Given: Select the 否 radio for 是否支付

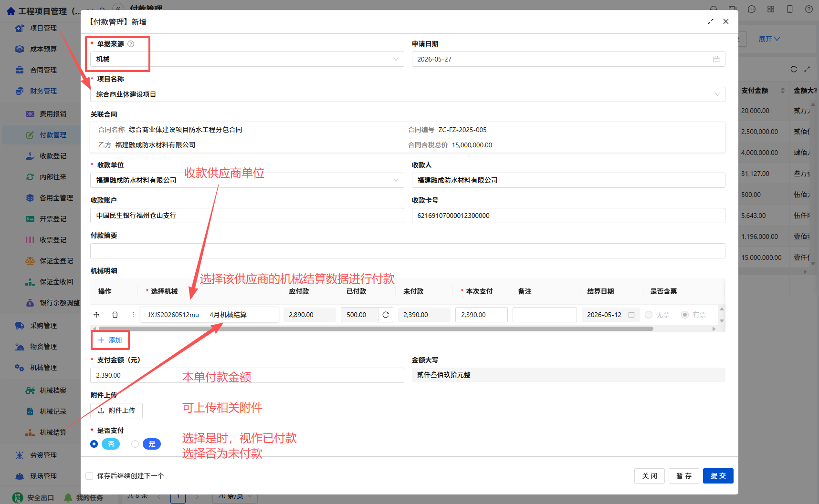Looking at the screenshot, I should pos(94,444).
